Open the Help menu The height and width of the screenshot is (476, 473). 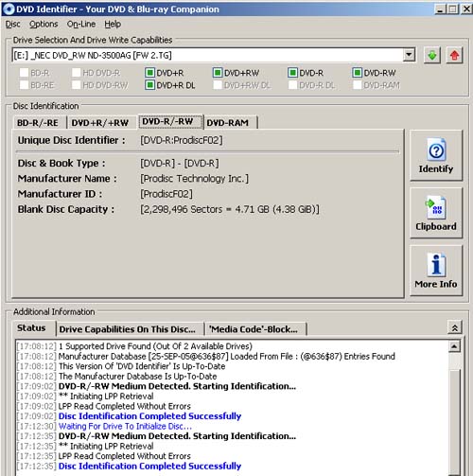[113, 24]
